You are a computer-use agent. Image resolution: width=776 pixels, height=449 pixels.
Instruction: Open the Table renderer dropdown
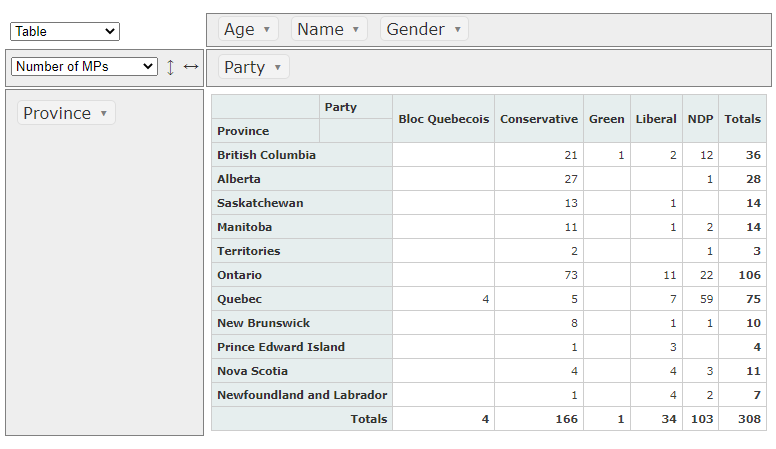[x=65, y=31]
